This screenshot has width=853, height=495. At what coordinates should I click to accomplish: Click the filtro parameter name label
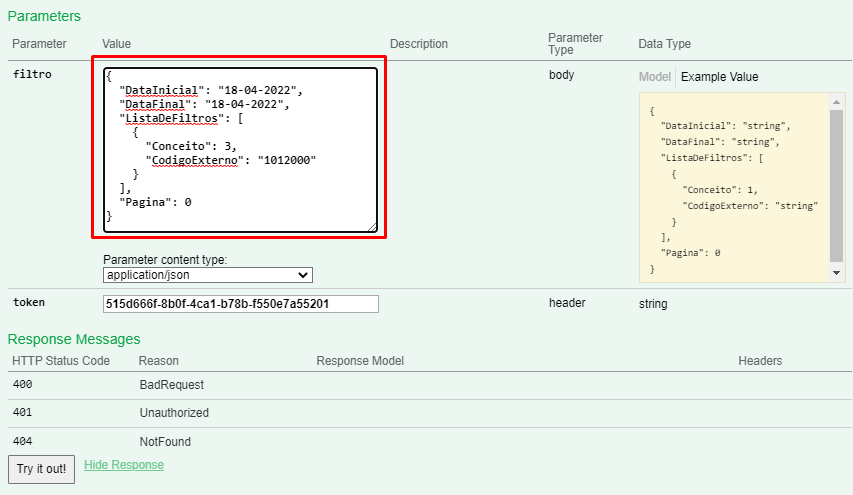[x=32, y=75]
